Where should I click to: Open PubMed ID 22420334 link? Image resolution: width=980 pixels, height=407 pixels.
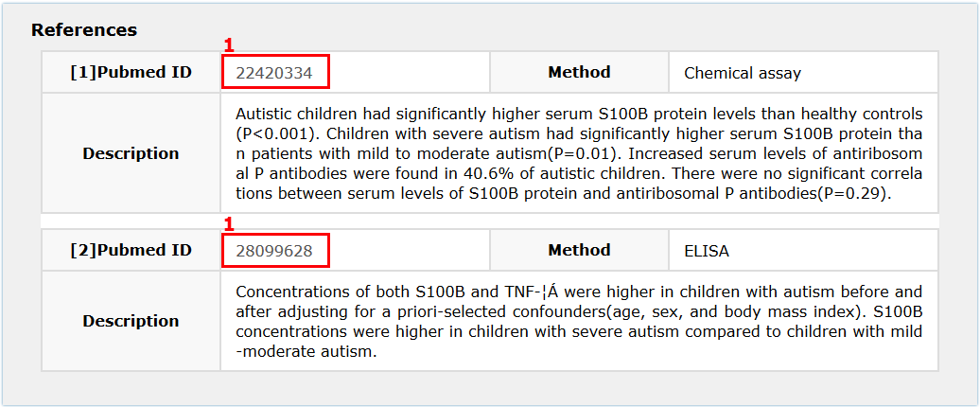tap(275, 73)
